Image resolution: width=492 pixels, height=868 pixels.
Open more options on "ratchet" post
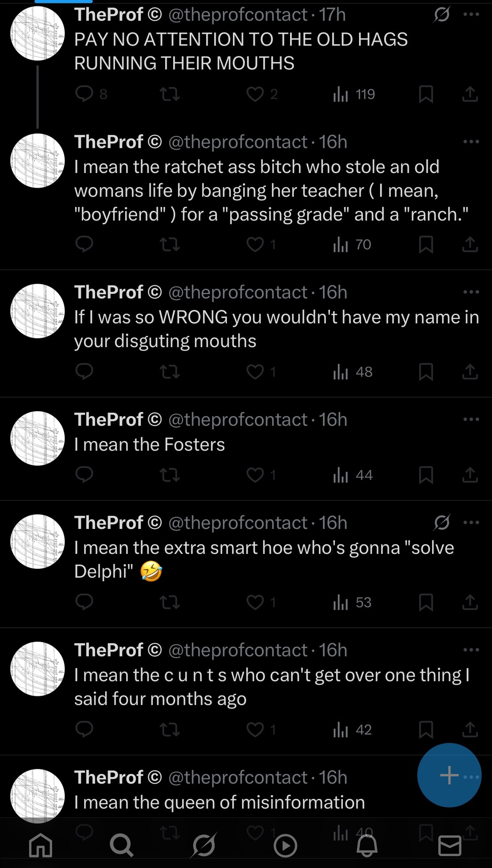coord(471,142)
